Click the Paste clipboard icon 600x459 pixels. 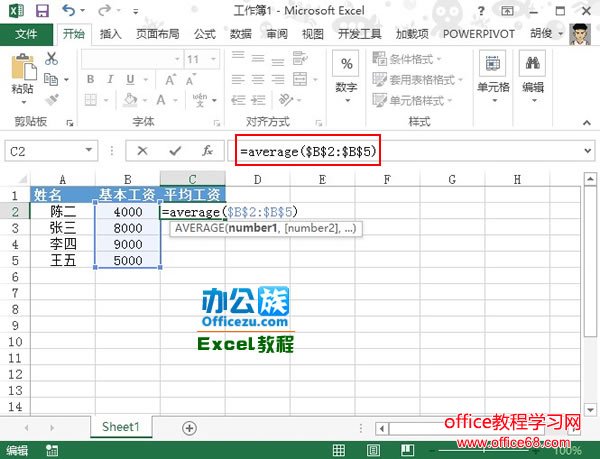tap(23, 68)
